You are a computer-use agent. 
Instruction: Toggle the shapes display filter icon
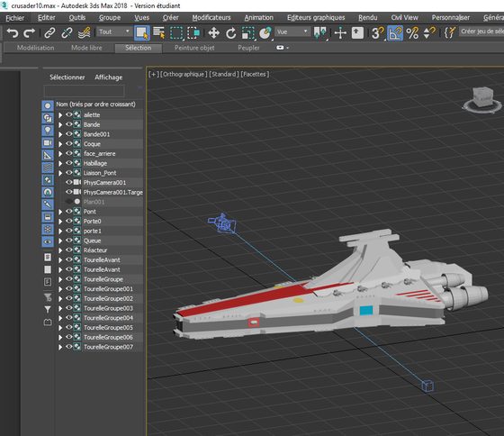coord(48,118)
